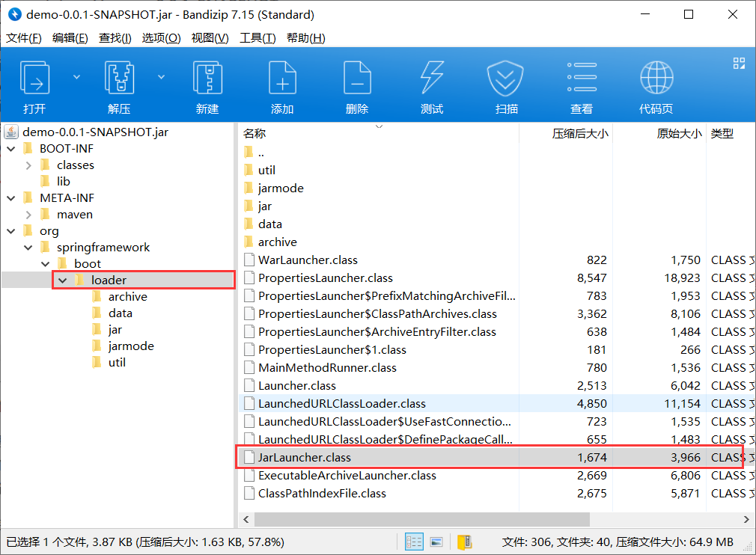
Task: Select the jarmode folder in tree
Action: tap(131, 346)
